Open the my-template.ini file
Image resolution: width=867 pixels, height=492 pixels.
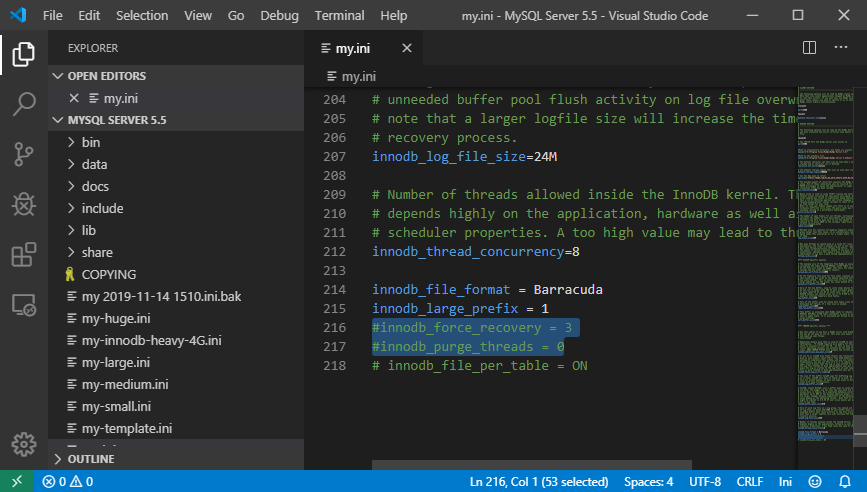click(176, 428)
